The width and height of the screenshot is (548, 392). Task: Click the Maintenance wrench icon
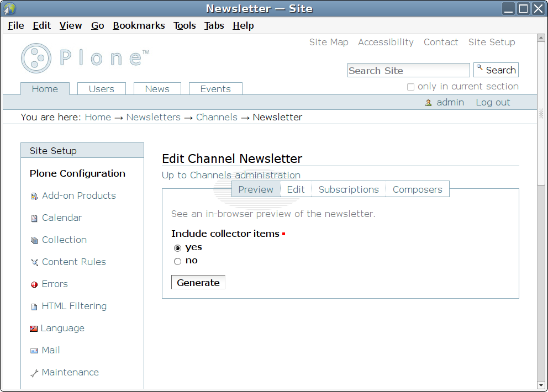point(34,373)
